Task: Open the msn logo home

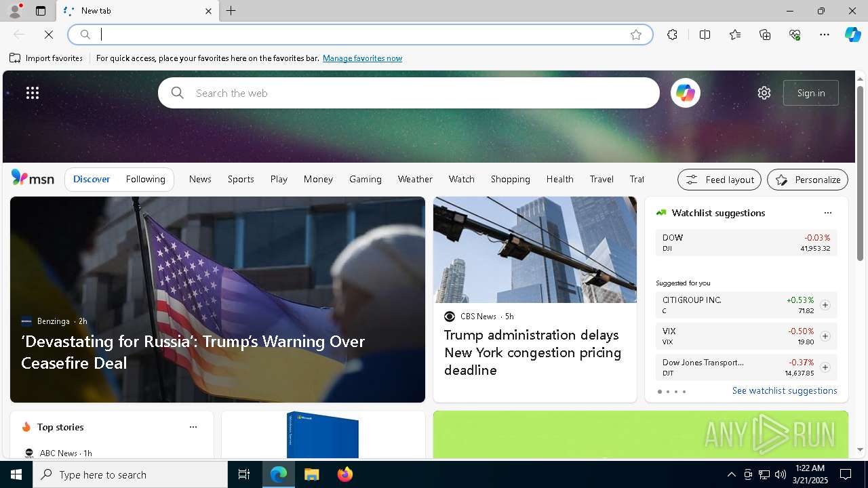Action: (33, 178)
